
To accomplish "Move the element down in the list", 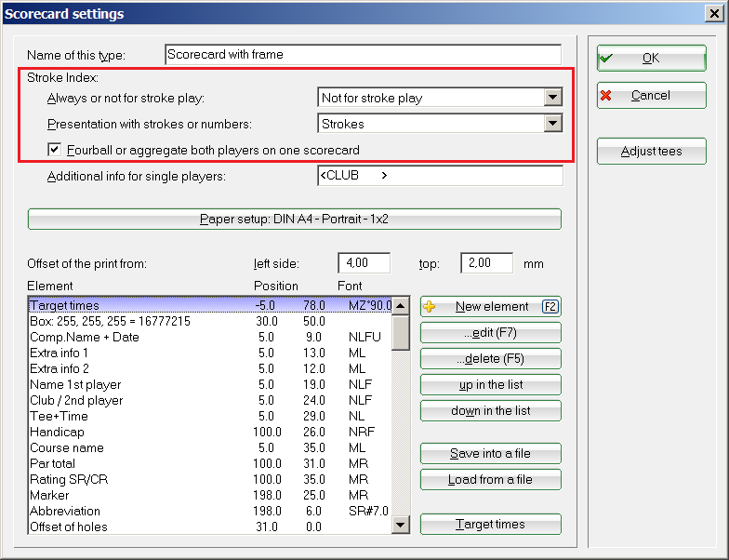I will 490,411.
